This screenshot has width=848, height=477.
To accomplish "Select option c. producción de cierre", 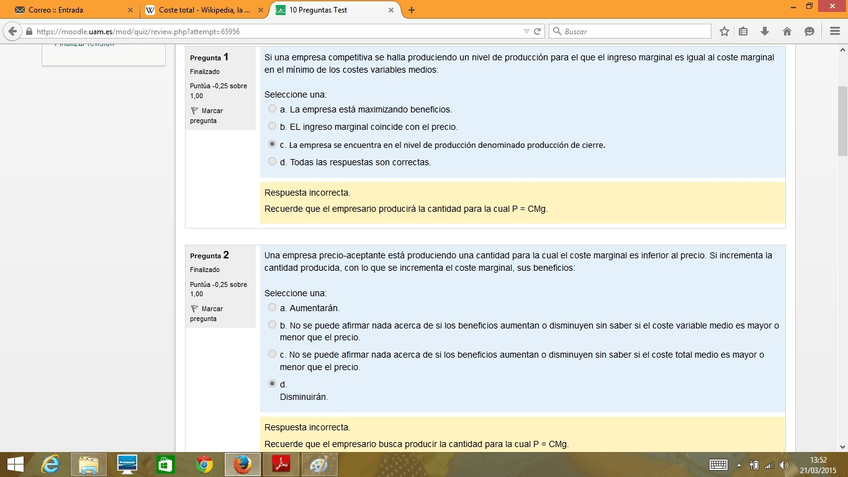I will point(272,144).
